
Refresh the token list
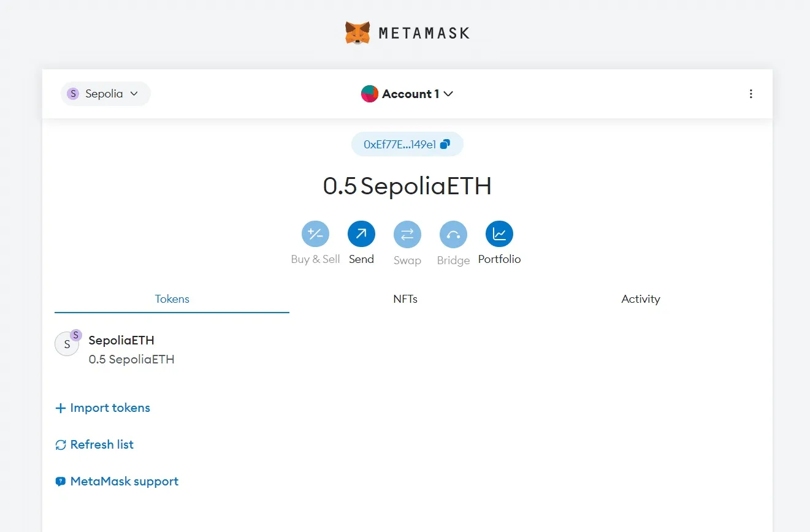94,444
